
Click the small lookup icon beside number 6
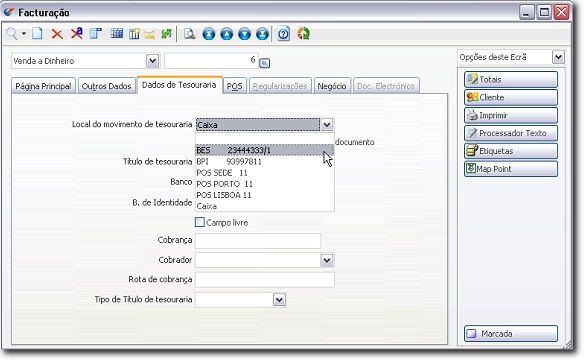[264, 63]
